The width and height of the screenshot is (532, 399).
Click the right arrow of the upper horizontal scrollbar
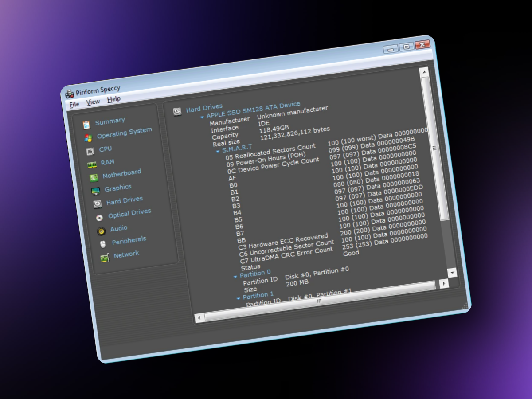point(443,283)
